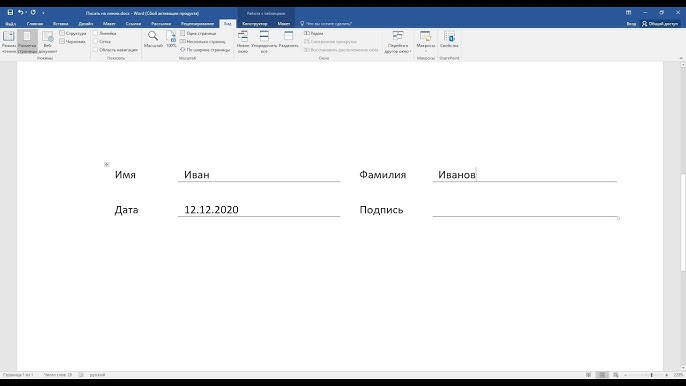Click the Имя label cell

pyautogui.click(x=125, y=175)
